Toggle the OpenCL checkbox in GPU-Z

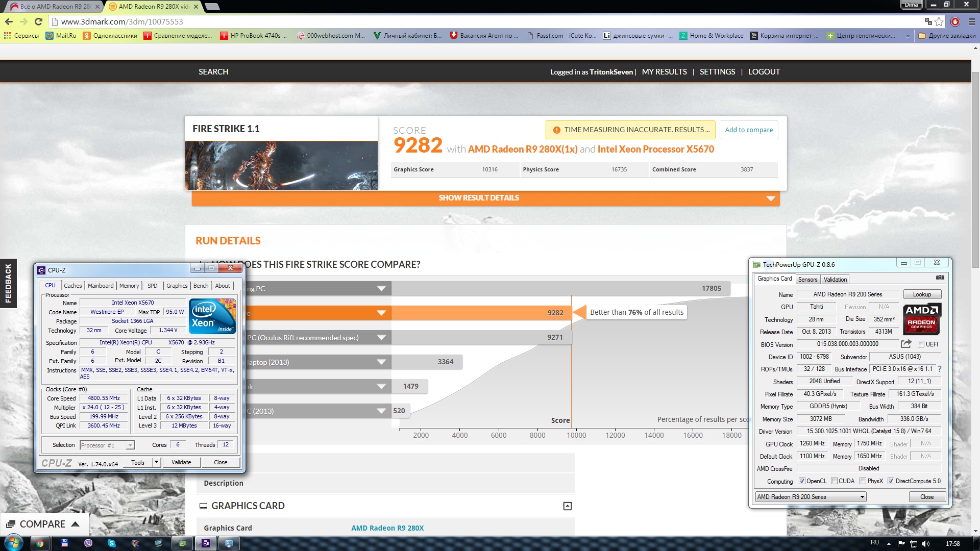(802, 481)
